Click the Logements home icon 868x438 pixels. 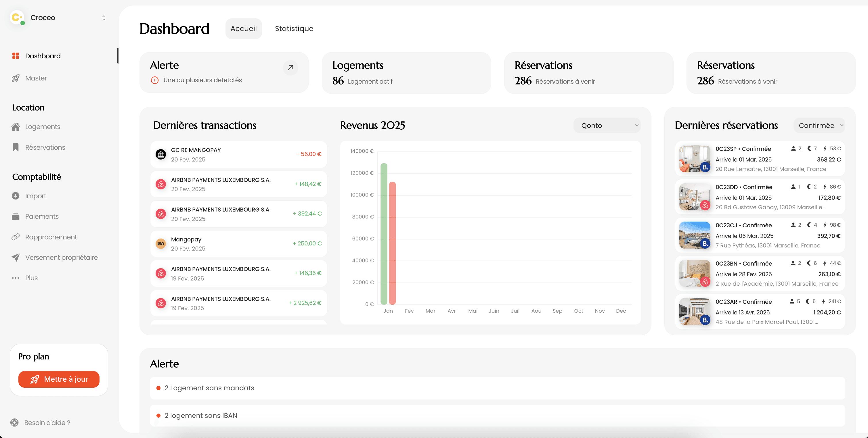pyautogui.click(x=16, y=126)
